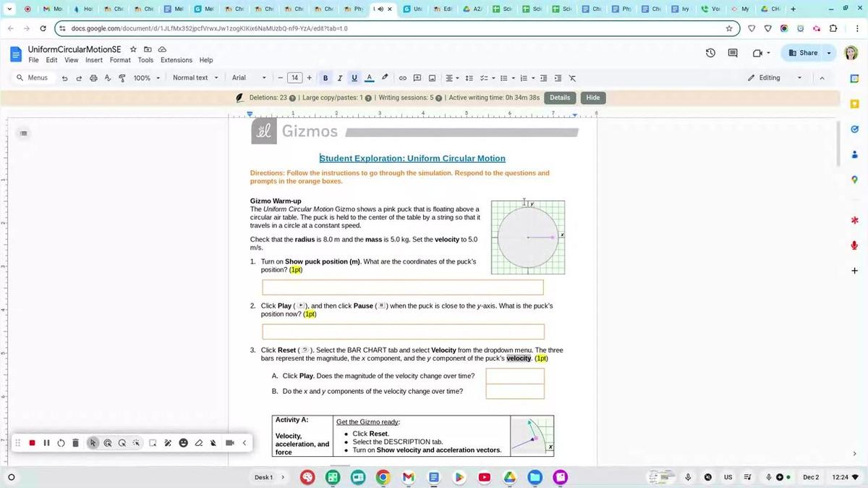868x488 pixels.
Task: Toggle underline formatting
Action: (x=354, y=78)
